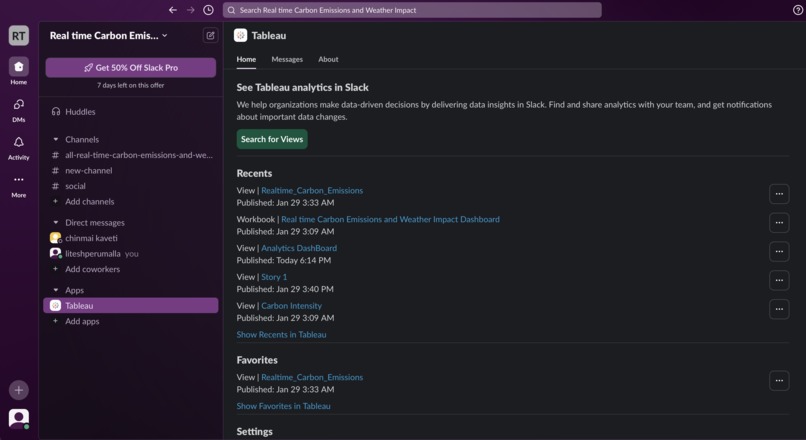Click the workspace search field

pyautogui.click(x=412, y=10)
